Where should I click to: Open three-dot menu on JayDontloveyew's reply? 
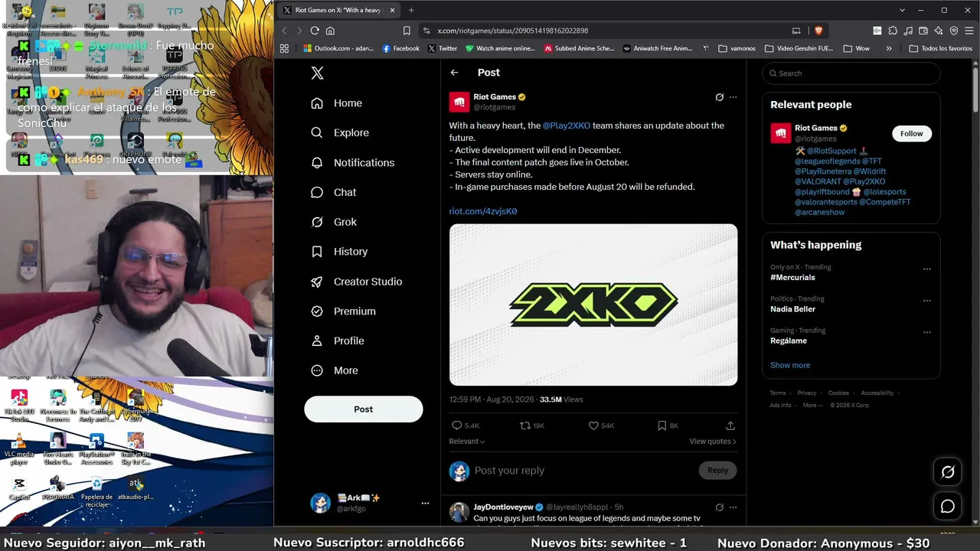pos(733,507)
